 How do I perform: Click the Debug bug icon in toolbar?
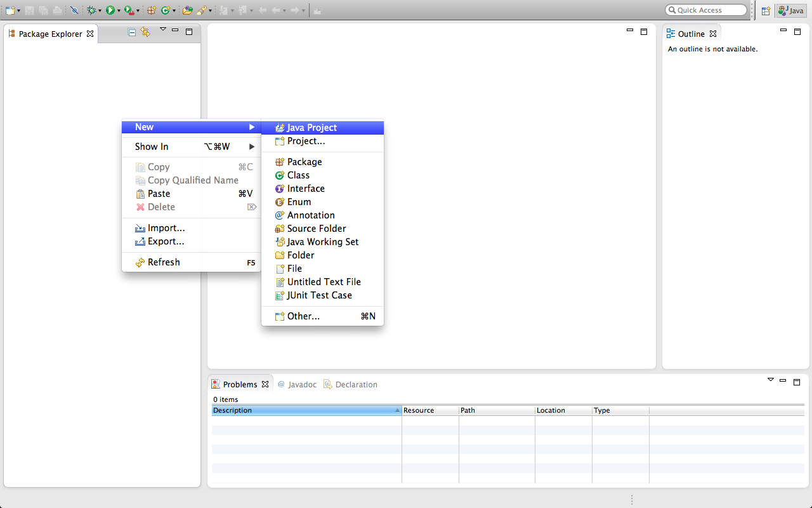click(x=91, y=10)
